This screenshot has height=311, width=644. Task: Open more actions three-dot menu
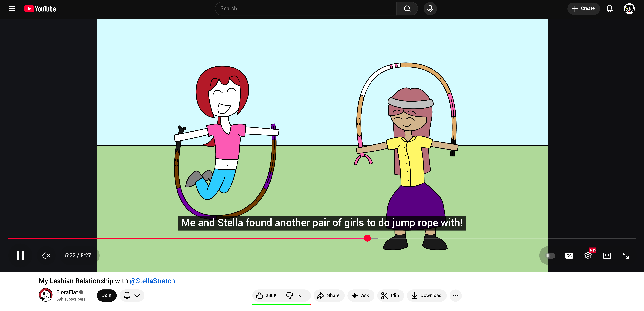(456, 295)
